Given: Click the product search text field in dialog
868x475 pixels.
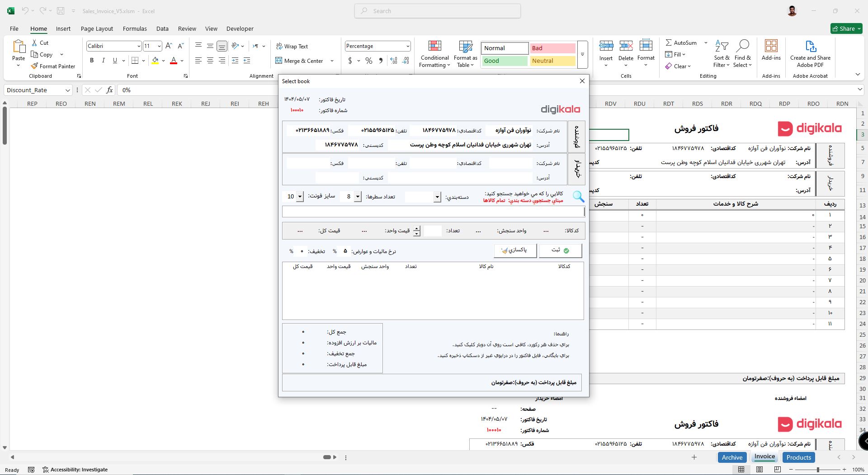Looking at the screenshot, I should coord(433,212).
